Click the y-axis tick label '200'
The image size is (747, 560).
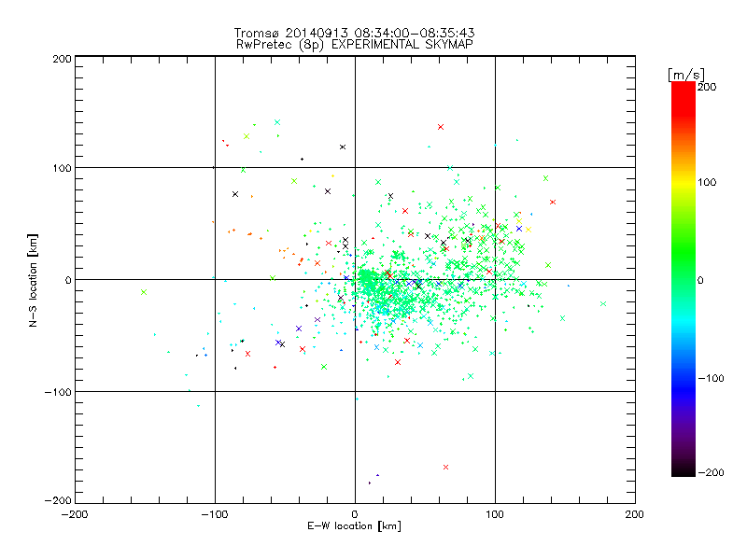click(62, 59)
